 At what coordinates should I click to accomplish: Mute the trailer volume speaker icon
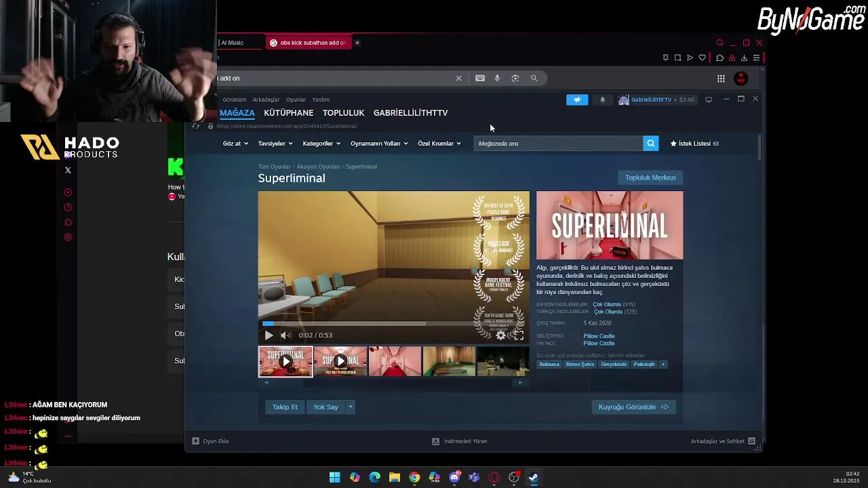(285, 335)
